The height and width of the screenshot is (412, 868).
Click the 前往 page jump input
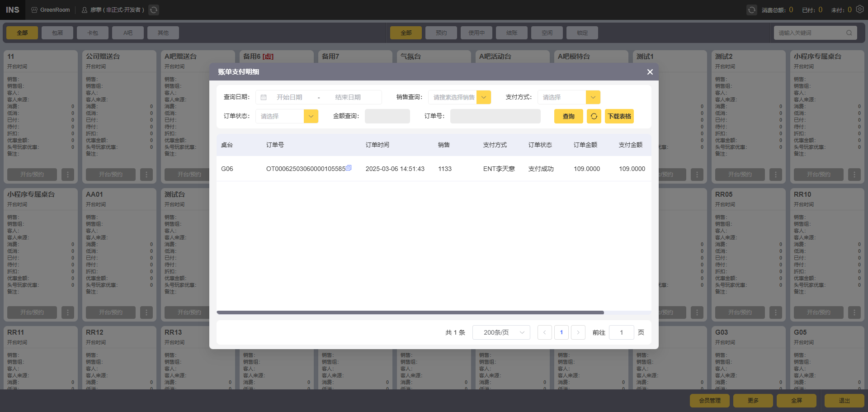[622, 332]
